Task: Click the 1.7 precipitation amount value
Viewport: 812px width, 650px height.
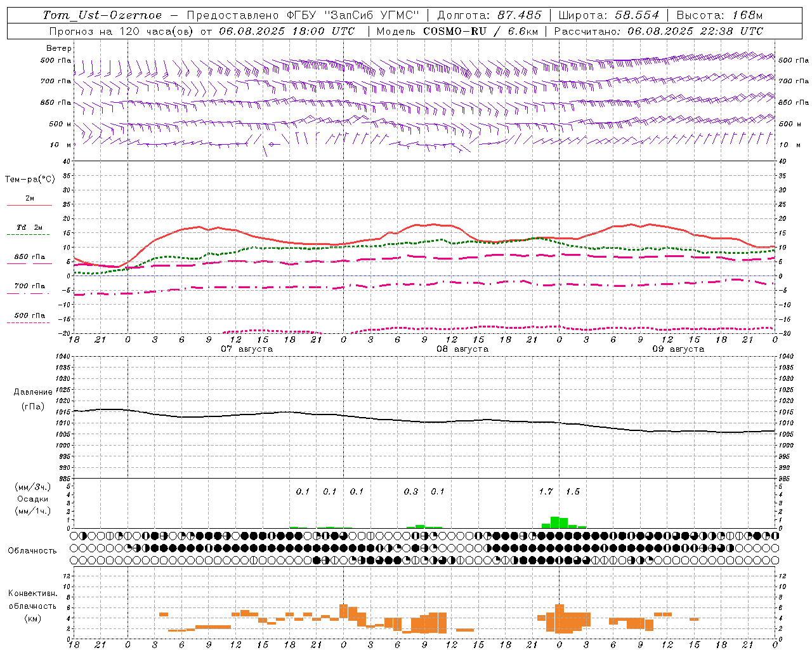Action: point(546,491)
